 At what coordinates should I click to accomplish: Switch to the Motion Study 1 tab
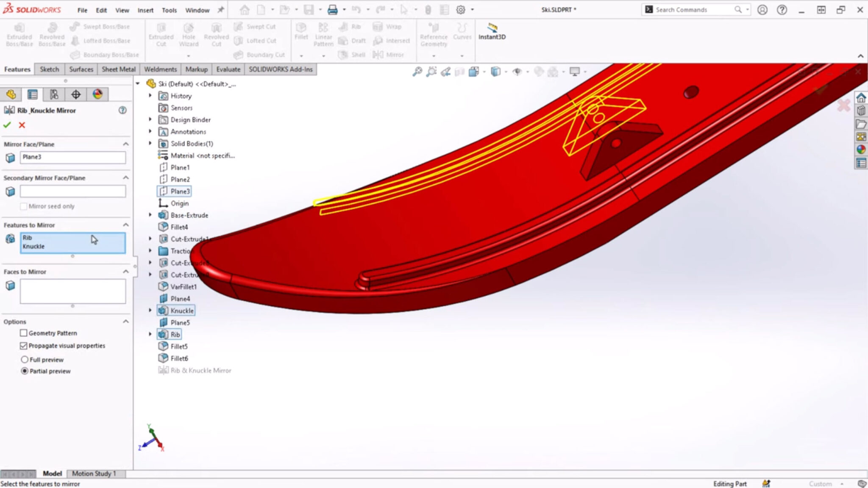(x=94, y=473)
